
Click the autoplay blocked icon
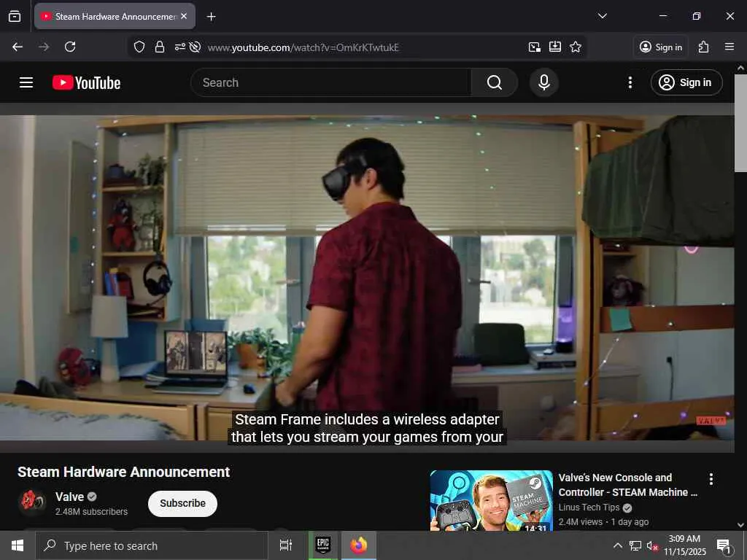195,47
